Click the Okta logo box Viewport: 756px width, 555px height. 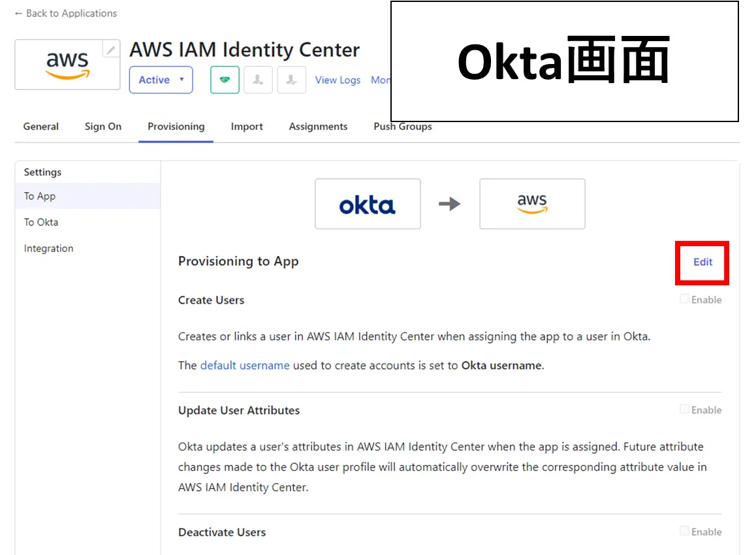(x=368, y=204)
